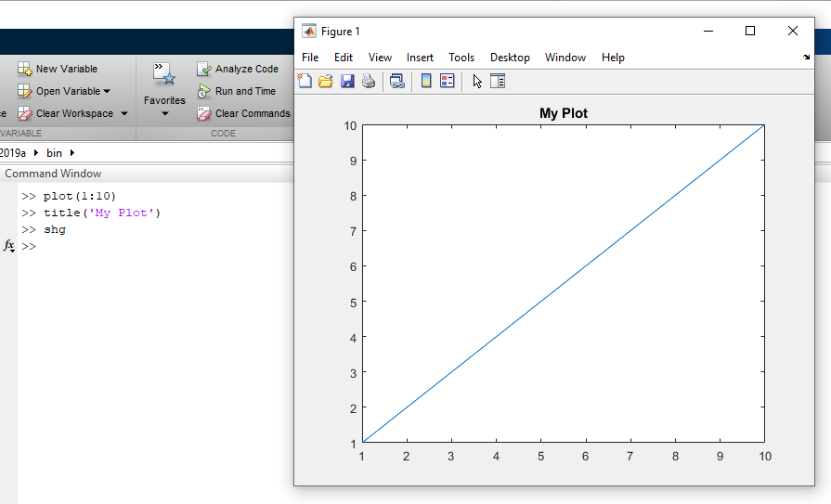Save the figure with the floppy icon
This screenshot has height=504, width=831.
click(347, 81)
